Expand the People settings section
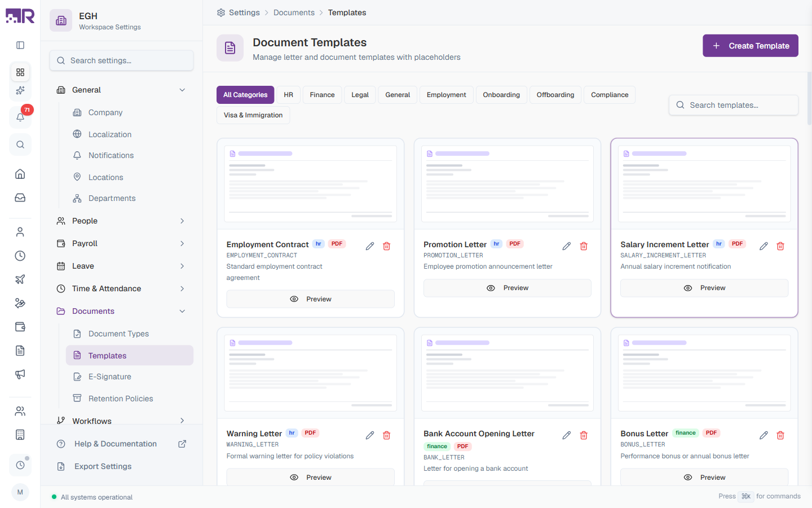The width and height of the screenshot is (812, 508). point(121,221)
